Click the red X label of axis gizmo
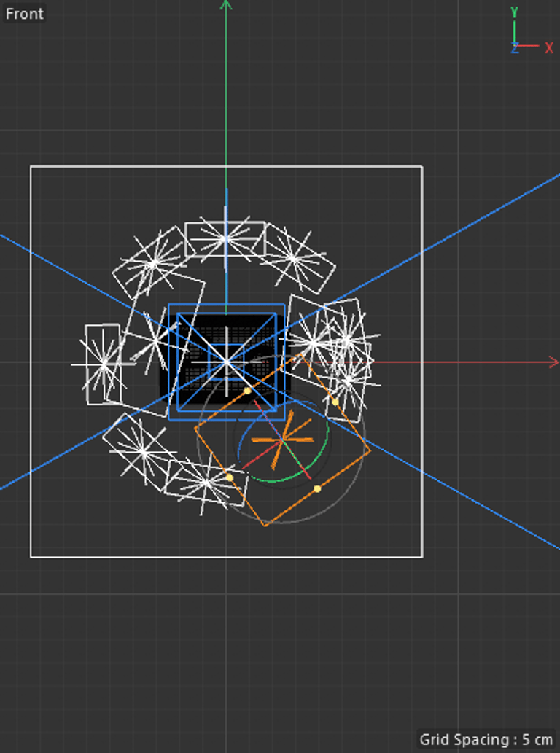 click(x=549, y=48)
